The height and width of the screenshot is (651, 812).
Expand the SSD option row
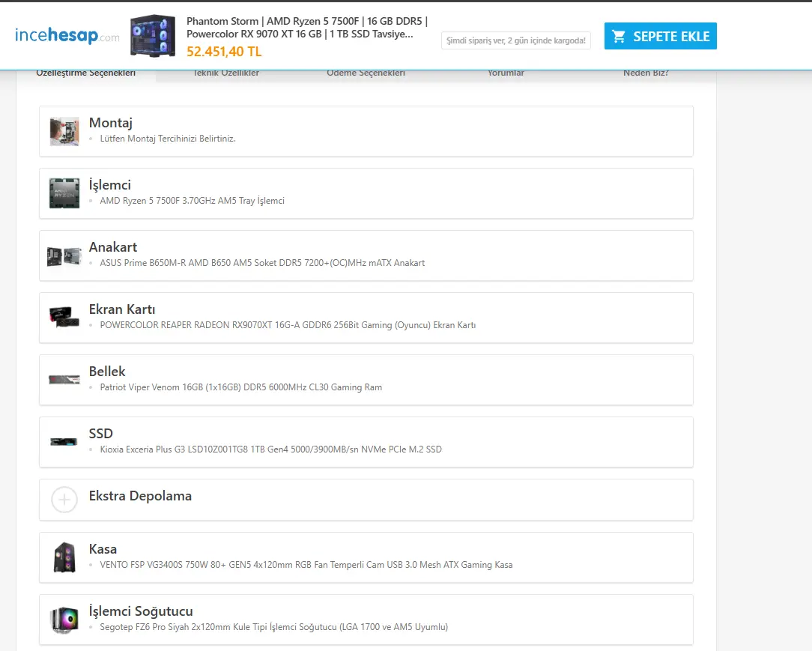366,442
